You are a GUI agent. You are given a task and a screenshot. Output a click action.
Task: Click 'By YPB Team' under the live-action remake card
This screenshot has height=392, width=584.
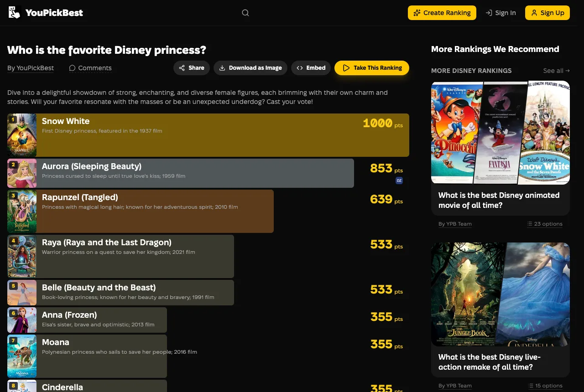[x=455, y=386]
